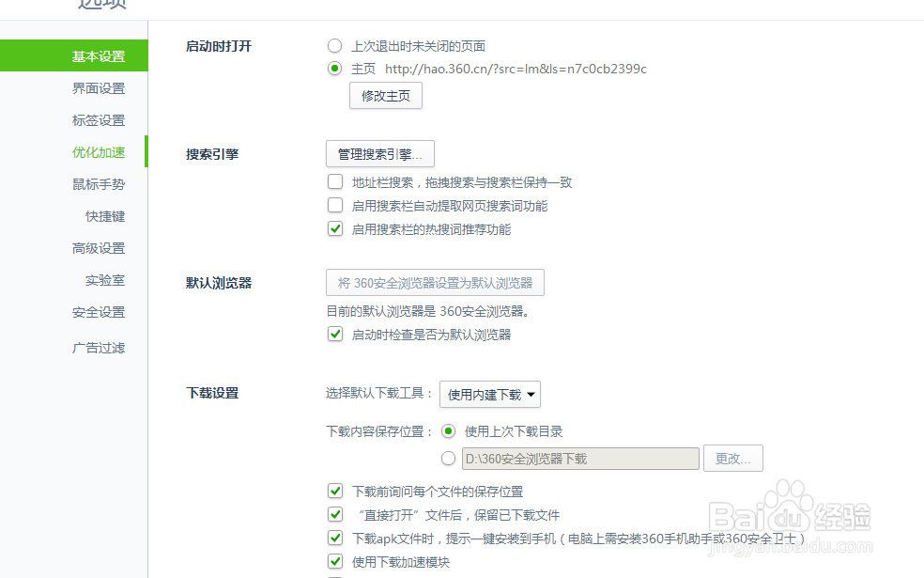This screenshot has width=924, height=578.
Task: Open the 基本设置 tab in sidebar
Action: point(73,56)
